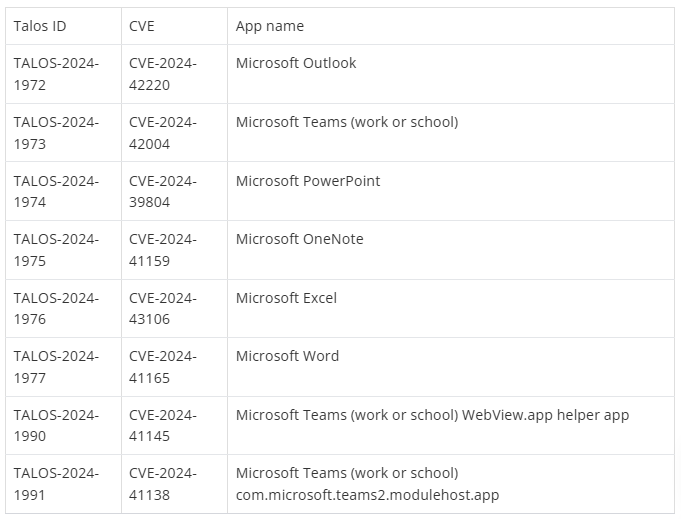Click Microsoft Teams (work or school) cell
Viewport: 681px width, 519px height.
[x=347, y=122]
